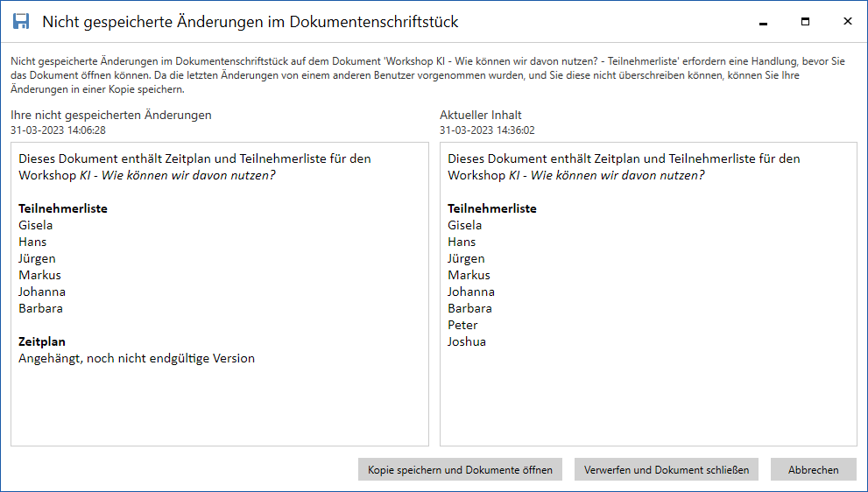The width and height of the screenshot is (868, 492).
Task: Click 'Teilnehmerliste' heading in current content pane
Action: (x=492, y=208)
